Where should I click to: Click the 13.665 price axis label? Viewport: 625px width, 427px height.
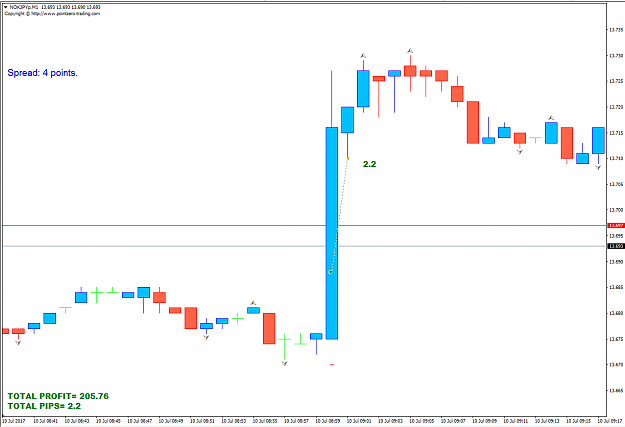click(616, 390)
